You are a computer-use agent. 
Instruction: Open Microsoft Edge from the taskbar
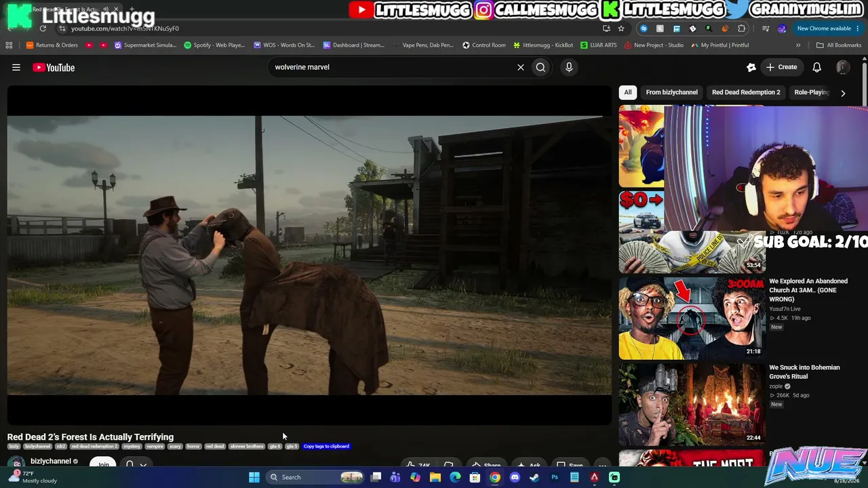(x=455, y=477)
